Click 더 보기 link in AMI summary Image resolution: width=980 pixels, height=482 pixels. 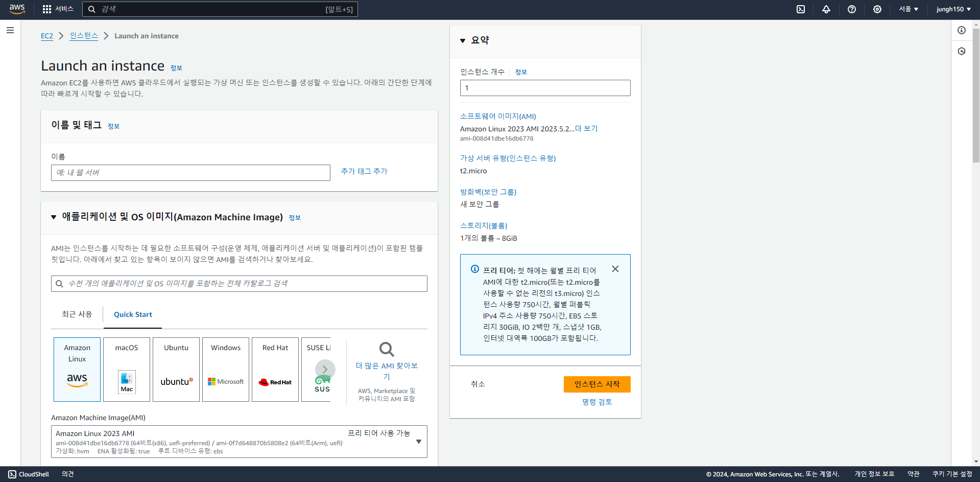click(586, 129)
